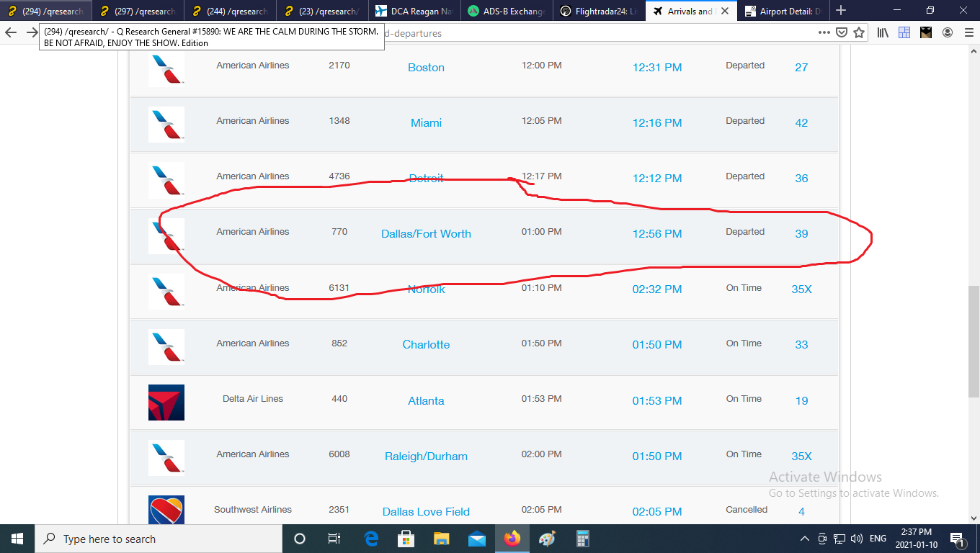980x553 pixels.
Task: Open Dallas/Fort Worth destination link
Action: (x=426, y=234)
